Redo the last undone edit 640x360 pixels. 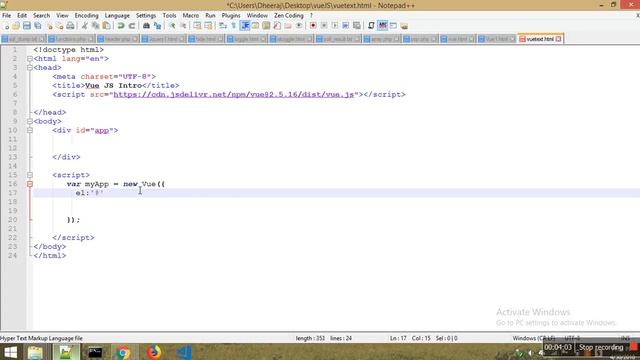(132, 26)
